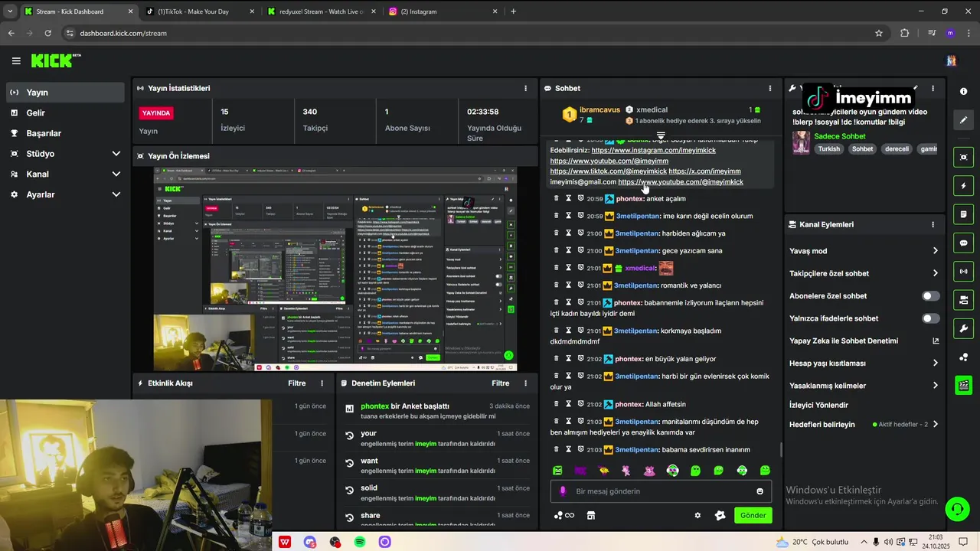Open the screen capture widget in right sidebar
This screenshot has height=551, width=980.
(x=963, y=157)
